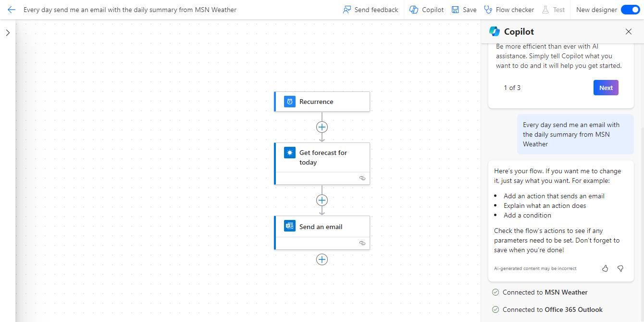The image size is (644, 322).
Task: Close the Copilot panel
Action: coord(629,32)
